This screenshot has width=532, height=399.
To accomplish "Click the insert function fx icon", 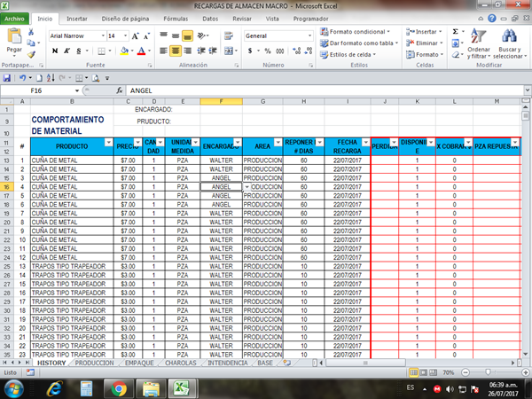I will [120, 90].
